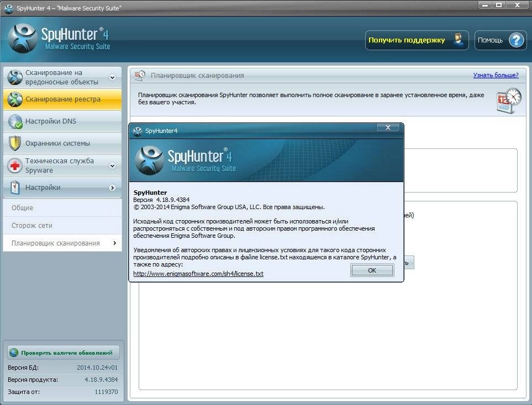Maximize the SpyHunter main window
Image resolution: width=532 pixels, height=405 pixels.
coord(498,5)
